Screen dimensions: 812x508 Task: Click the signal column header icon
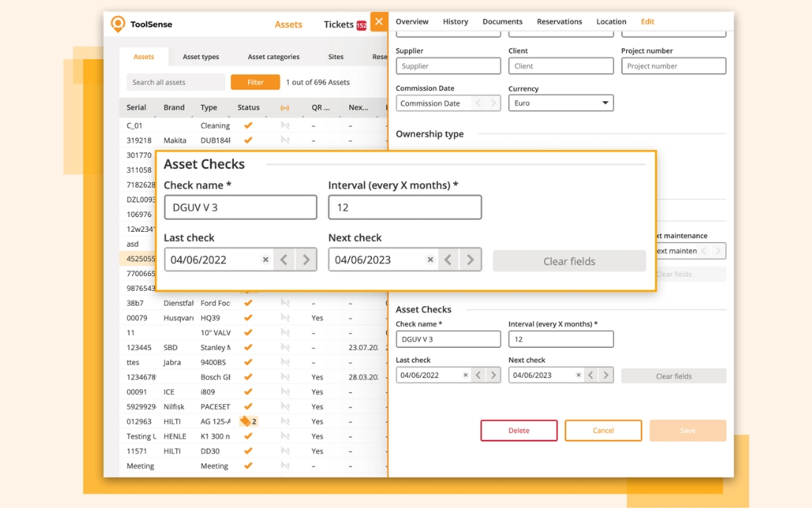point(285,108)
